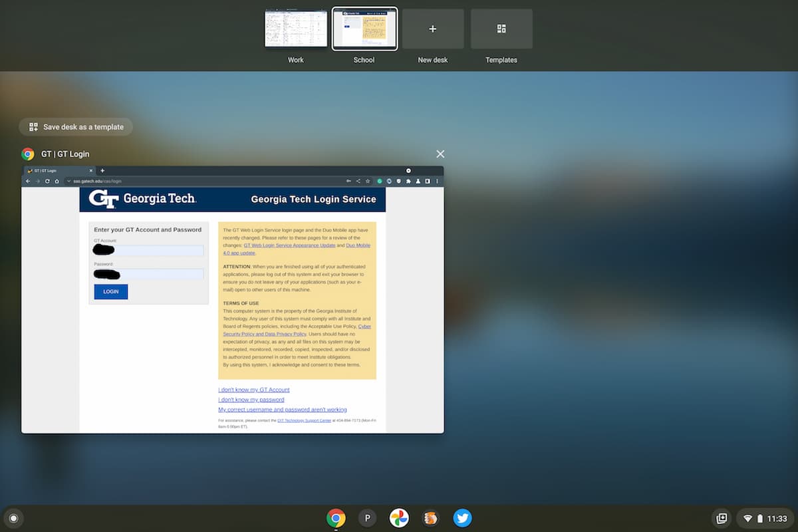Click the browser home icon
The width and height of the screenshot is (798, 532).
pos(57,181)
